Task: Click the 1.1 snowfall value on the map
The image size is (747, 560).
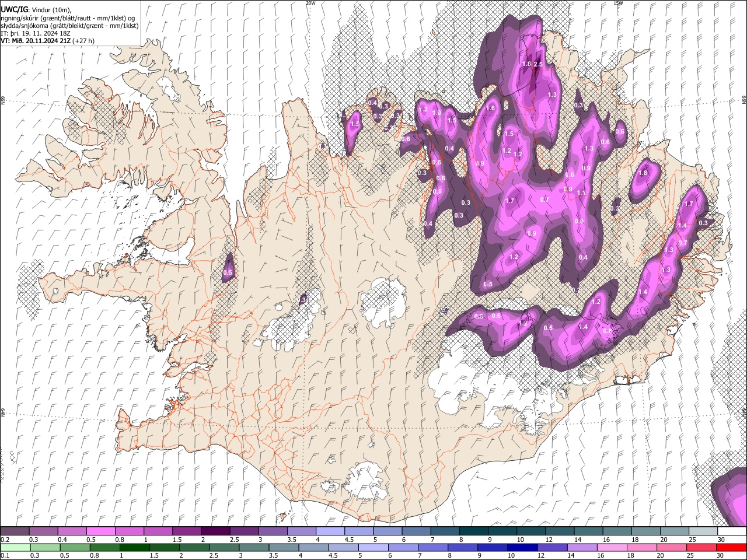Action: pos(581,193)
